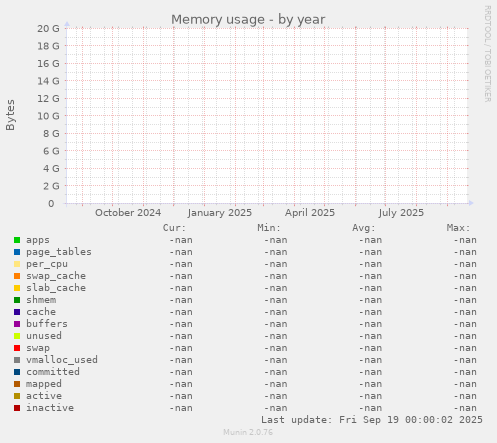
Task: Click the "cache" legend label
Action: 41,312
